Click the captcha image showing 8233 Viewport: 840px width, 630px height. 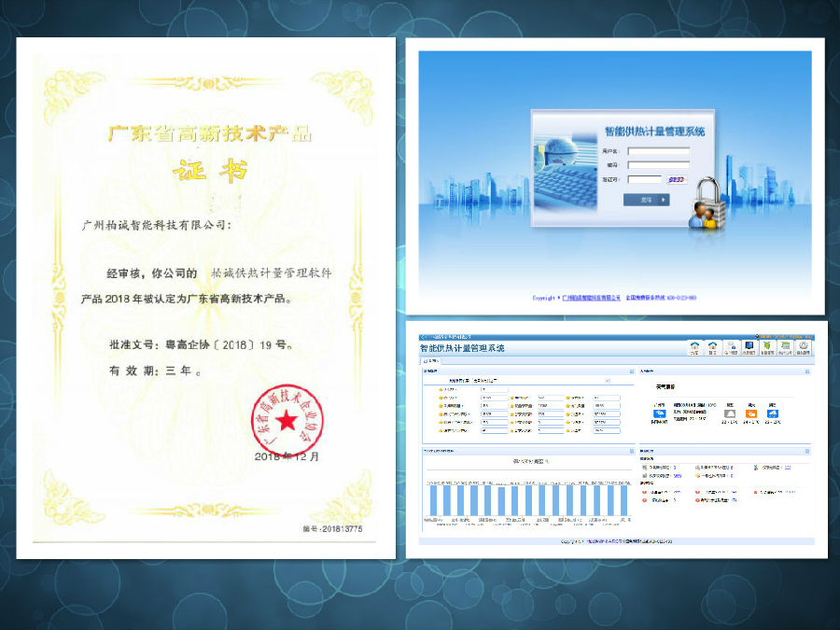(x=676, y=178)
